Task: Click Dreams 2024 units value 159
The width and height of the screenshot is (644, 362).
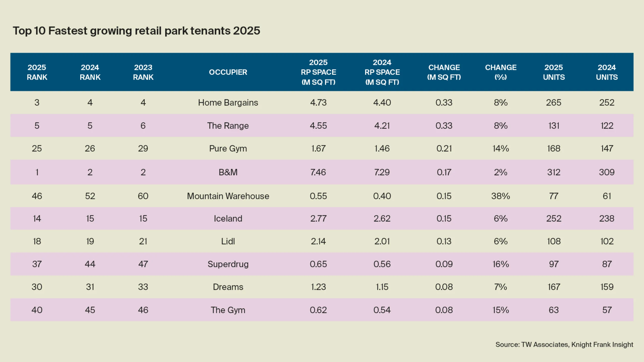Action: tap(607, 287)
